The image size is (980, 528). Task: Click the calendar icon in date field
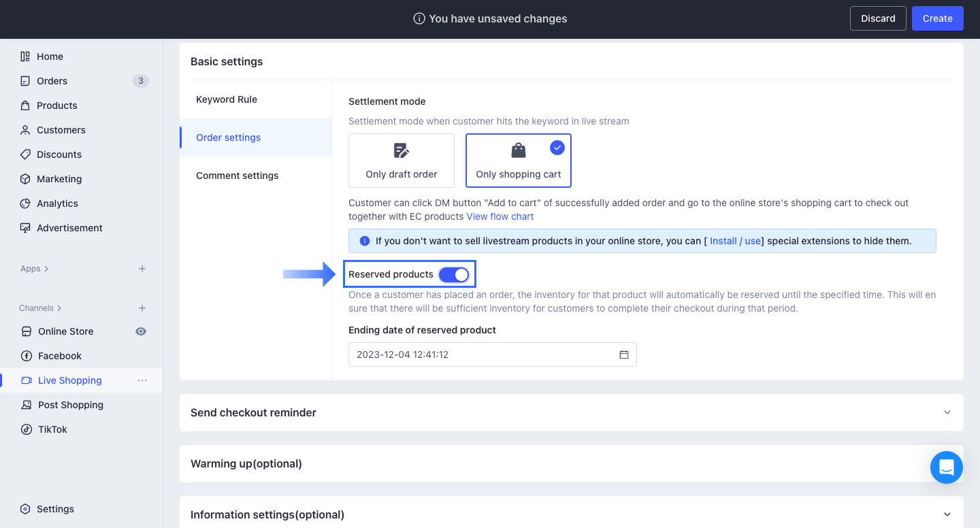(623, 354)
